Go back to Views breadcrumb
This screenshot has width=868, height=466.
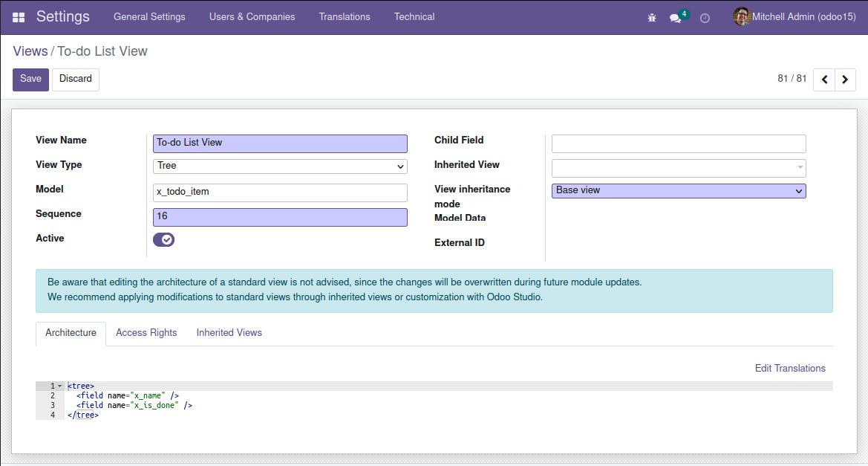[30, 51]
